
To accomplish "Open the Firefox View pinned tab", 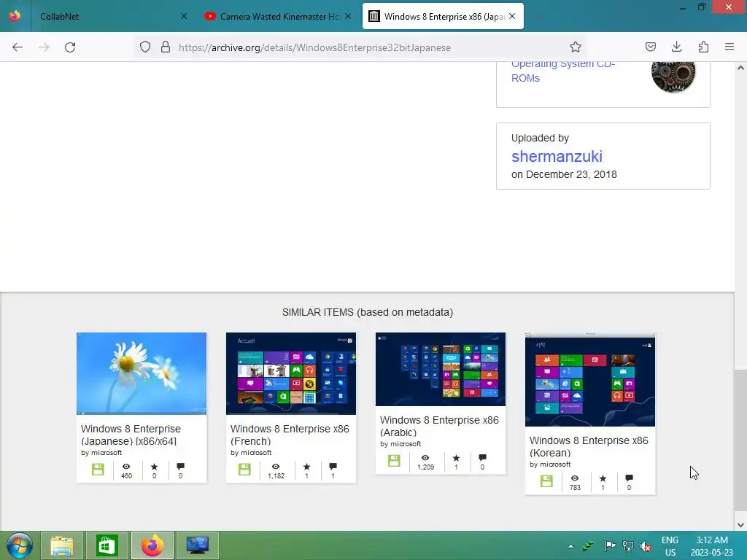I will coord(15,16).
